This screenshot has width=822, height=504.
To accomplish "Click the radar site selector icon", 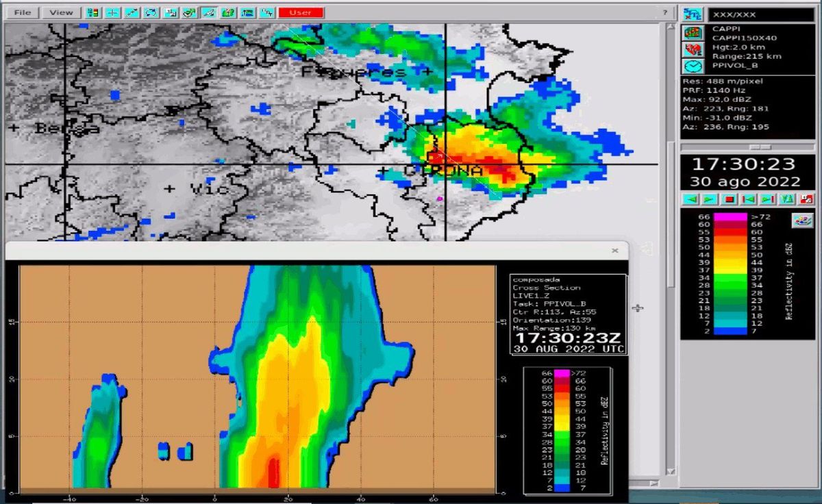I will [x=693, y=14].
